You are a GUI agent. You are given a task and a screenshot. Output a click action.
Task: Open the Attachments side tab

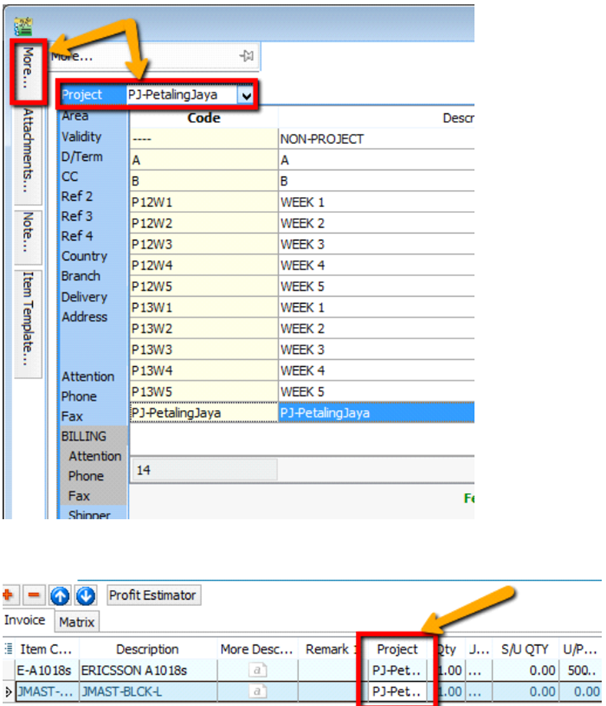click(x=29, y=152)
